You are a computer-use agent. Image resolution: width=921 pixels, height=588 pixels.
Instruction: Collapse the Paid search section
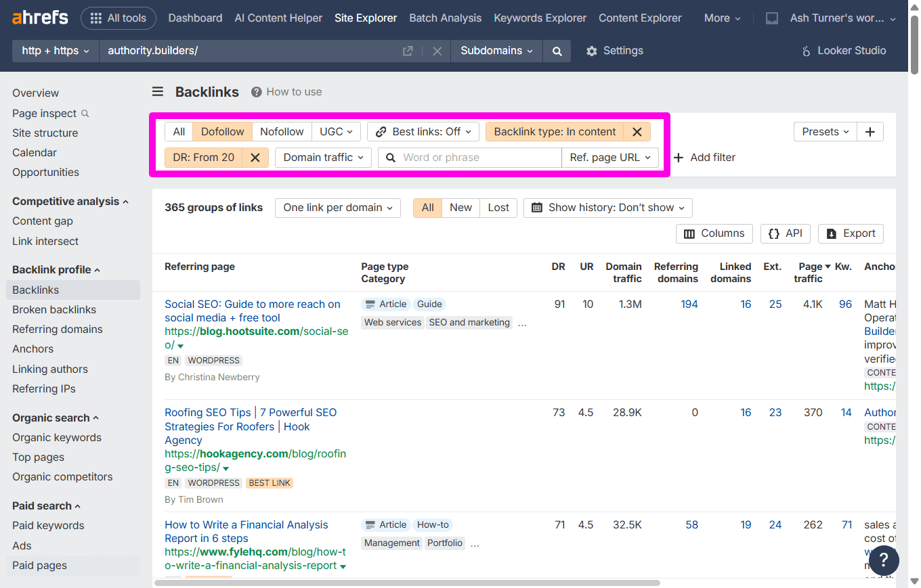(x=46, y=506)
